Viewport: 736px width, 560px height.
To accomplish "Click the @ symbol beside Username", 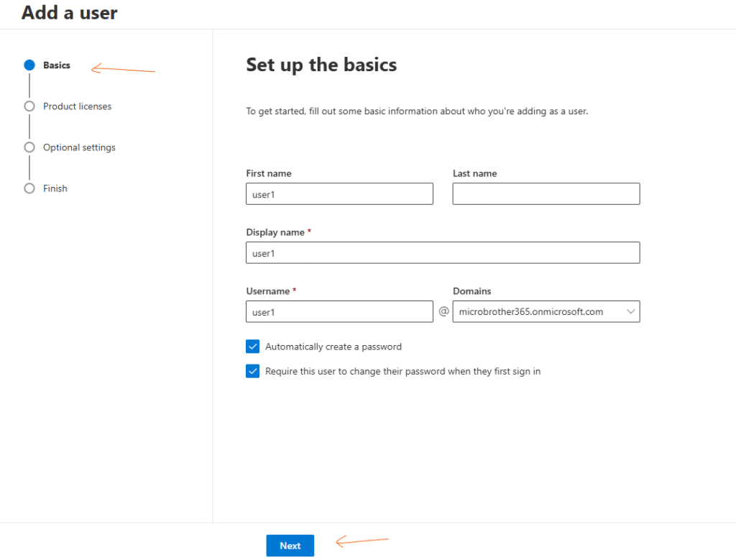I will pos(443,311).
